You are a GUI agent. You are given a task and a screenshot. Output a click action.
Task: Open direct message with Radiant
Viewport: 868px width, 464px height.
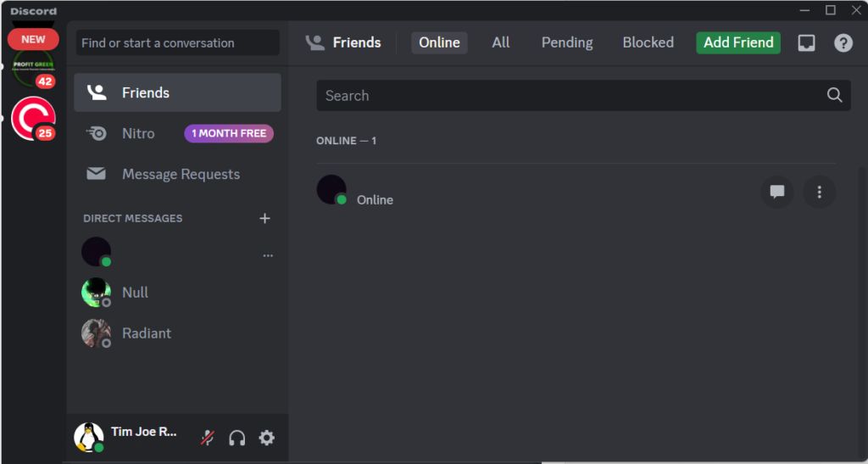pyautogui.click(x=177, y=333)
